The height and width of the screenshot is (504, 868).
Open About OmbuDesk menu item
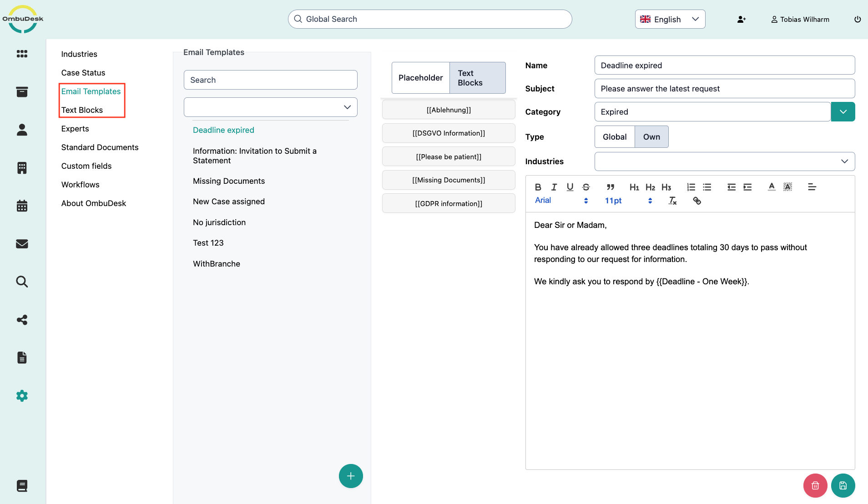click(94, 203)
